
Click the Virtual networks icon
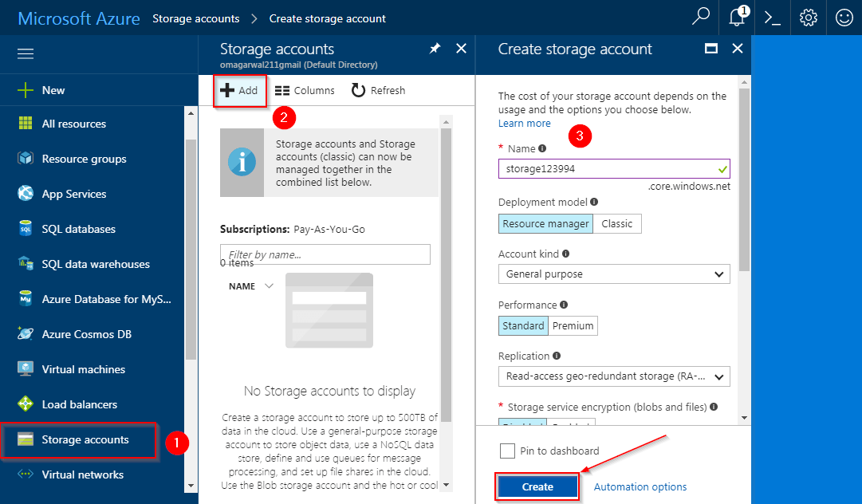(x=26, y=474)
